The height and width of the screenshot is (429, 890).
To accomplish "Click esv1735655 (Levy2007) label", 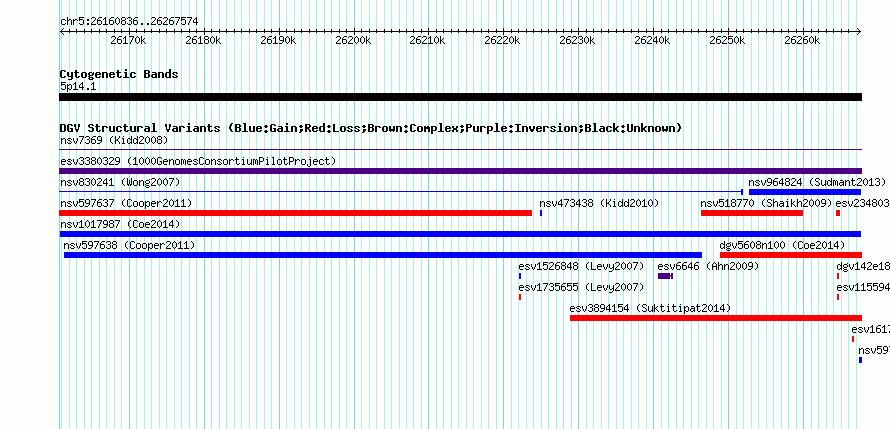I will pyautogui.click(x=581, y=287).
